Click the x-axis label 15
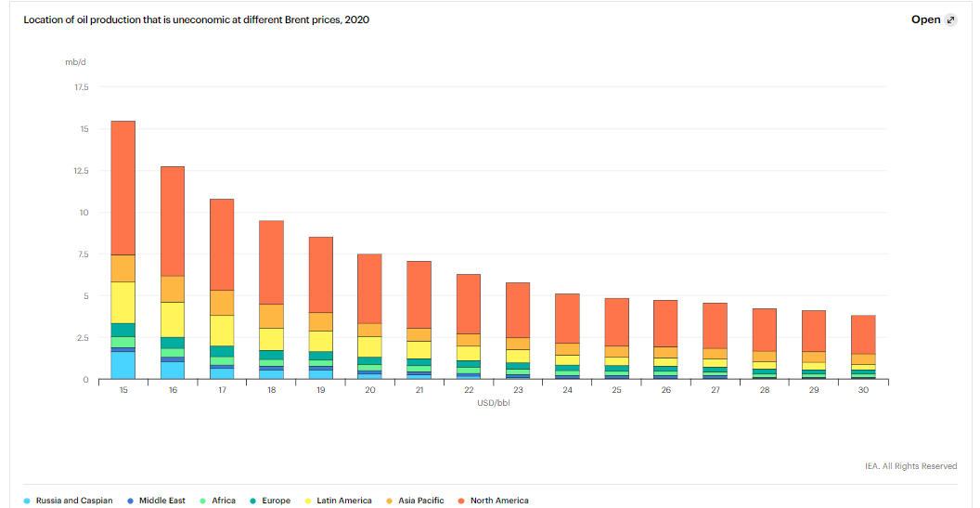Viewport: 980px width, 508px height. [x=123, y=390]
